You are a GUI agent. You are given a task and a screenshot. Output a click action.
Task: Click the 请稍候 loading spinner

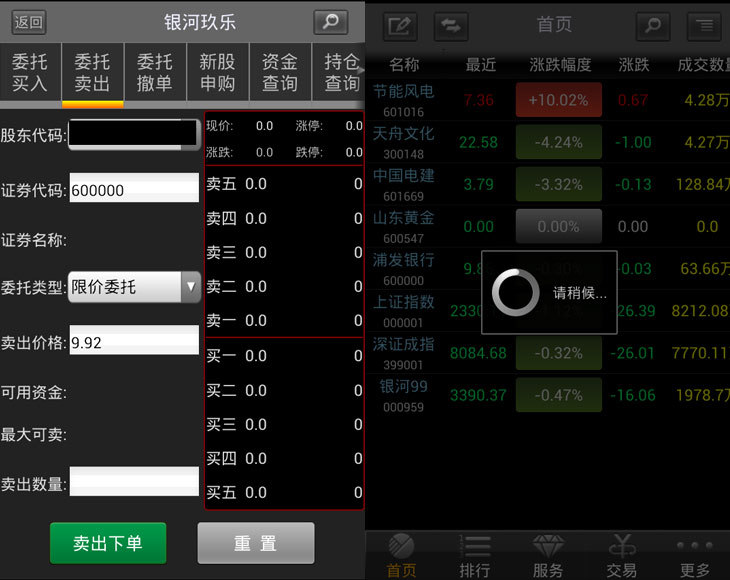(x=515, y=292)
